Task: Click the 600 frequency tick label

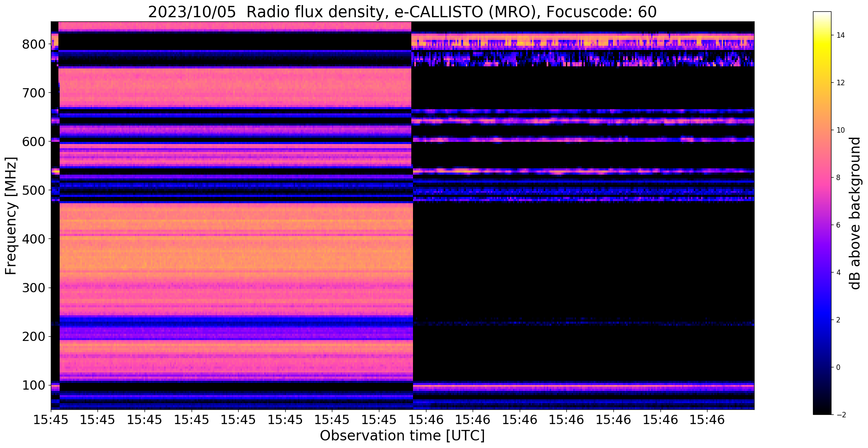Action: [34, 141]
